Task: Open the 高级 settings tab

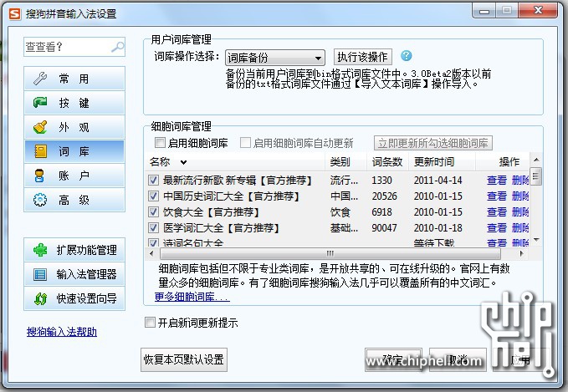Action: pos(74,200)
